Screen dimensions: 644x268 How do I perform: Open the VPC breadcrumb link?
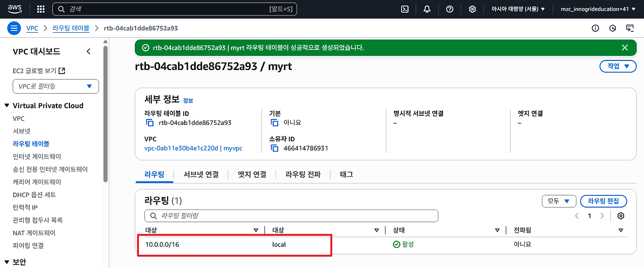32,28
